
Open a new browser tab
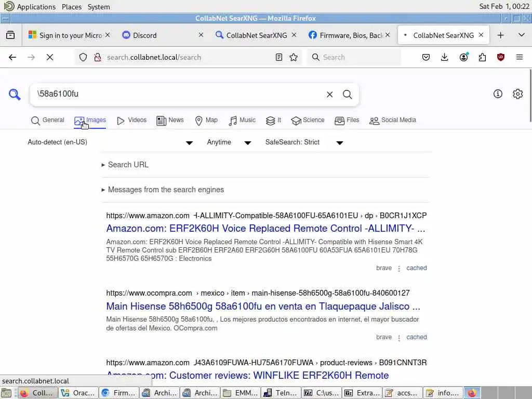point(500,35)
